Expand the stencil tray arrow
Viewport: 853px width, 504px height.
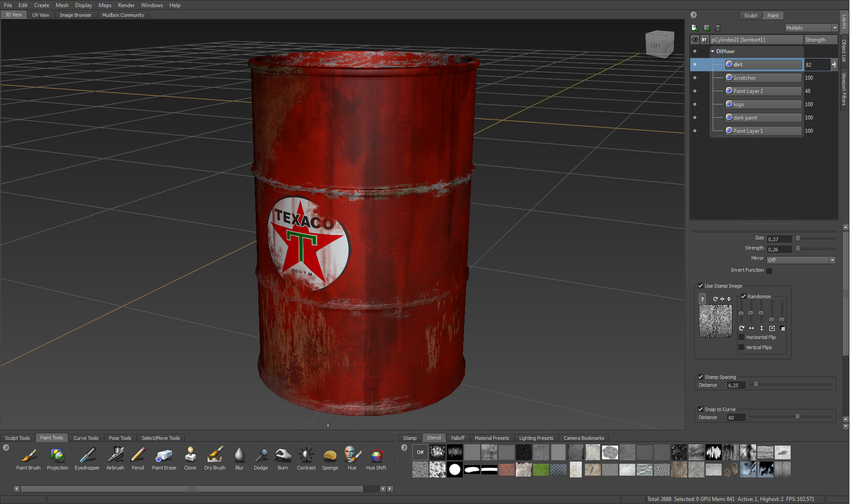pyautogui.click(x=404, y=448)
